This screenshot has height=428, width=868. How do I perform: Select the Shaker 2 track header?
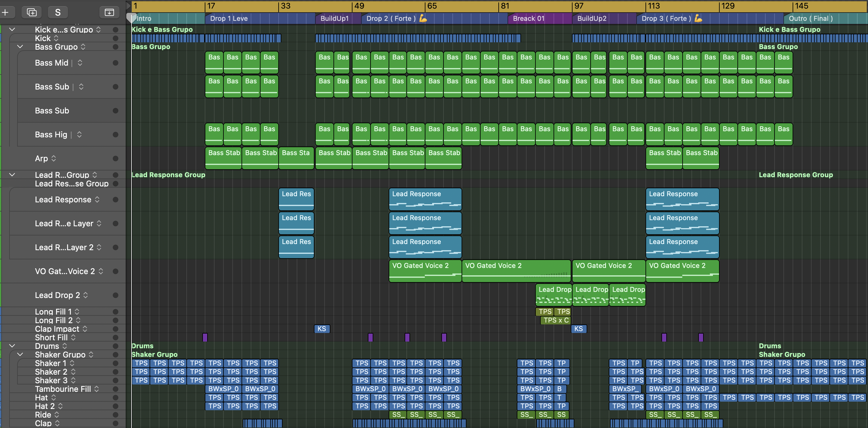71,372
